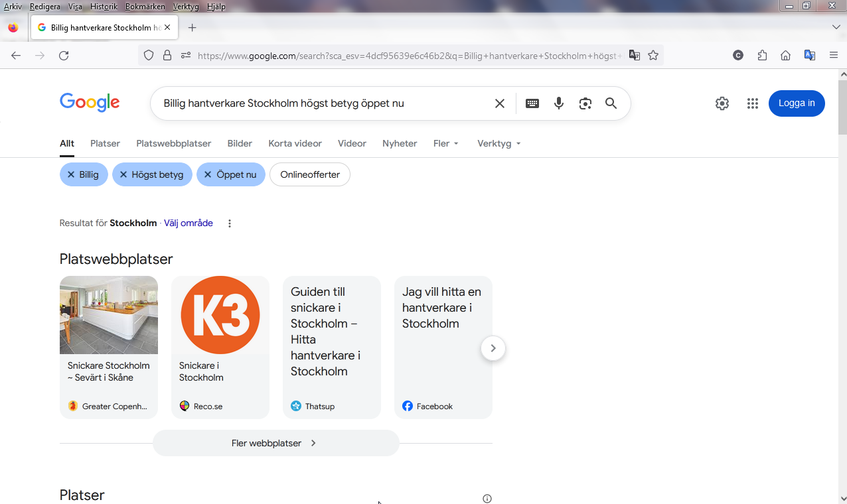The image size is (847, 504).
Task: Click the virtual keyboard icon in search box
Action: 532,103
